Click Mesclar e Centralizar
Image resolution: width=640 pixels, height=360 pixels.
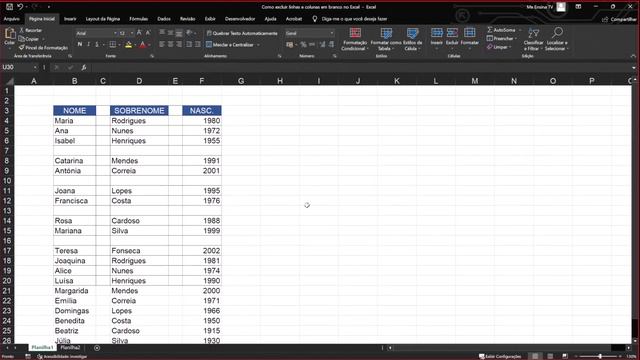tap(230, 44)
